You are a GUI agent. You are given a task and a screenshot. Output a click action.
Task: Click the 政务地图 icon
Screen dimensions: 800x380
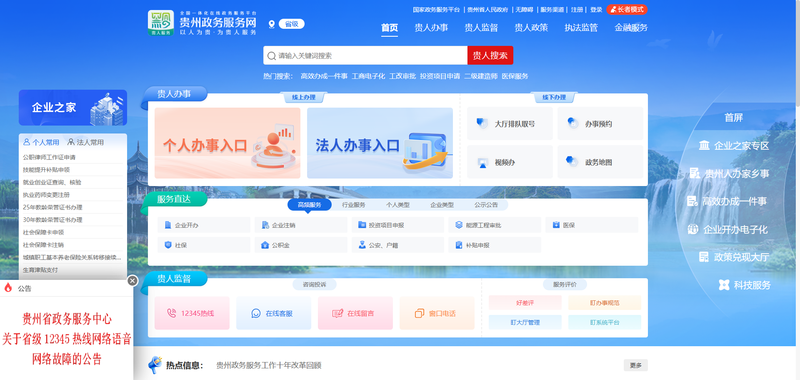(572, 162)
